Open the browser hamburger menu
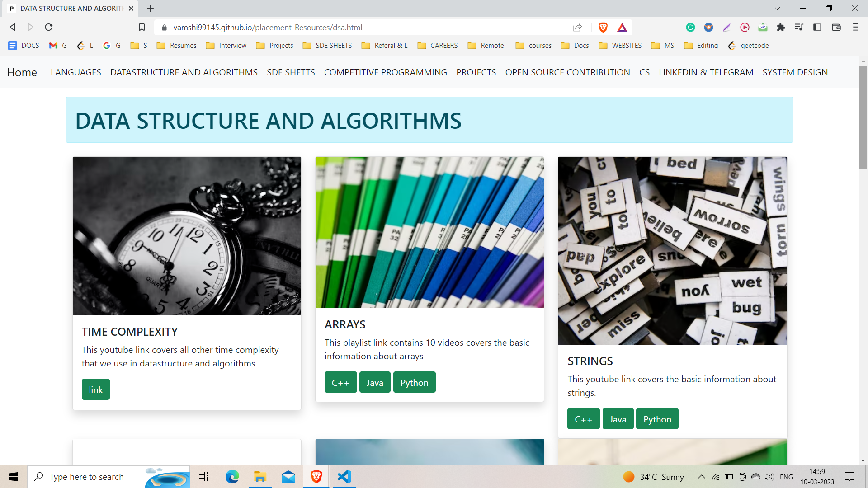868x488 pixels. (x=855, y=27)
